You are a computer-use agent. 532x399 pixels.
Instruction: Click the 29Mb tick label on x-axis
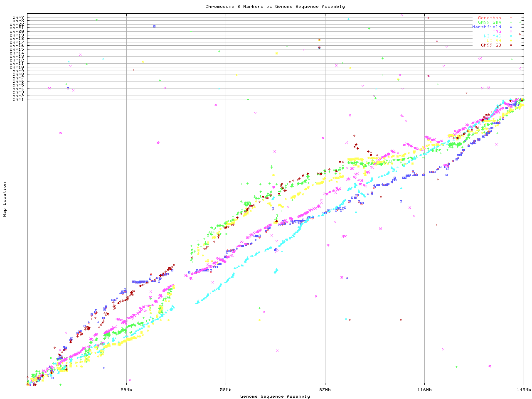126,390
